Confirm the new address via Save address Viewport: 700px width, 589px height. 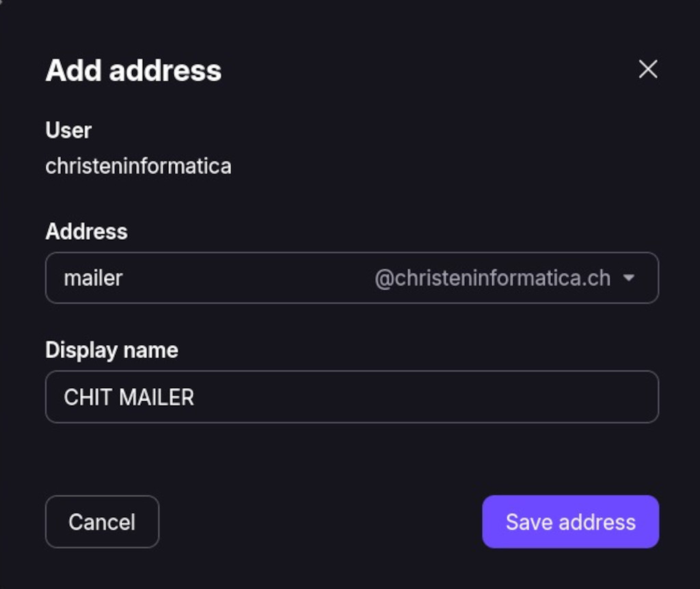coord(569,521)
